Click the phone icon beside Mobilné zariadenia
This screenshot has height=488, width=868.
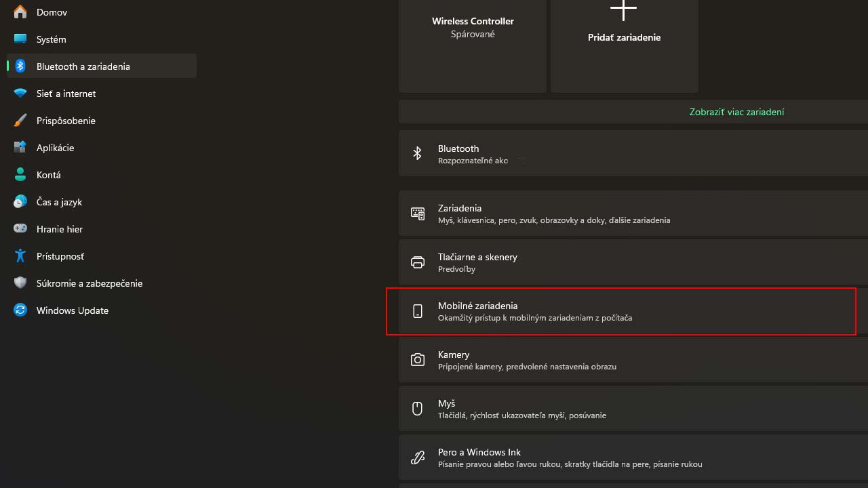(x=418, y=311)
